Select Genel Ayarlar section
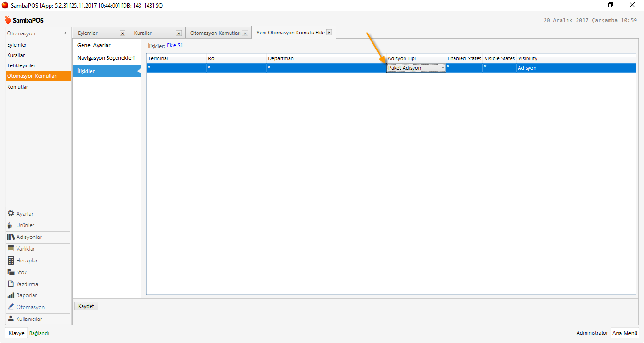Screen dimensions: 644x343 tap(94, 45)
